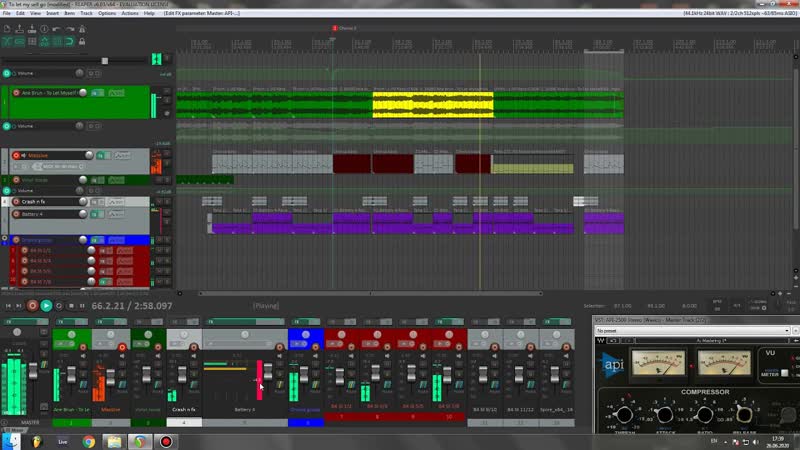Image resolution: width=800 pixels, height=450 pixels.
Task: Toggle record arm on Vinyl noise track
Action: pos(16,180)
